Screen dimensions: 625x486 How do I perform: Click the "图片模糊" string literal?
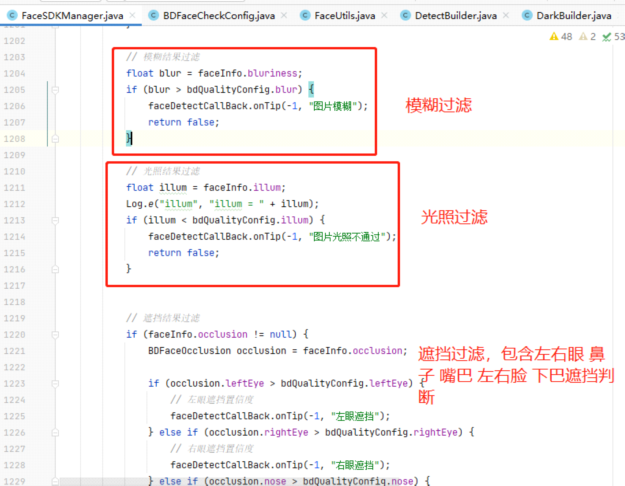333,106
